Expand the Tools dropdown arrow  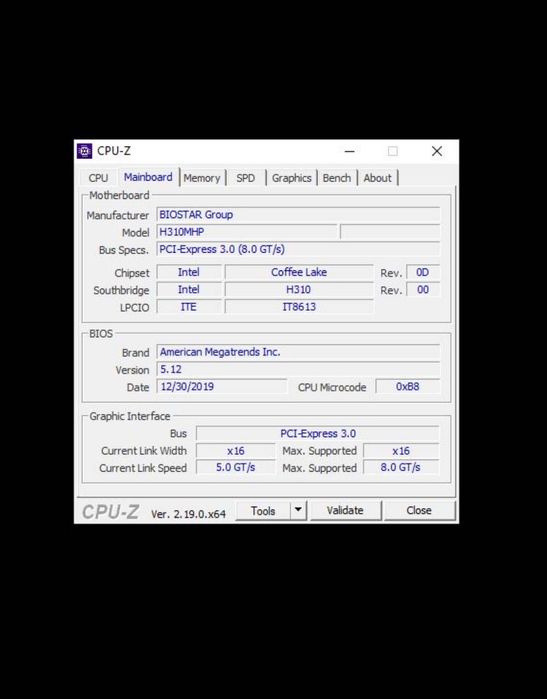[298, 511]
